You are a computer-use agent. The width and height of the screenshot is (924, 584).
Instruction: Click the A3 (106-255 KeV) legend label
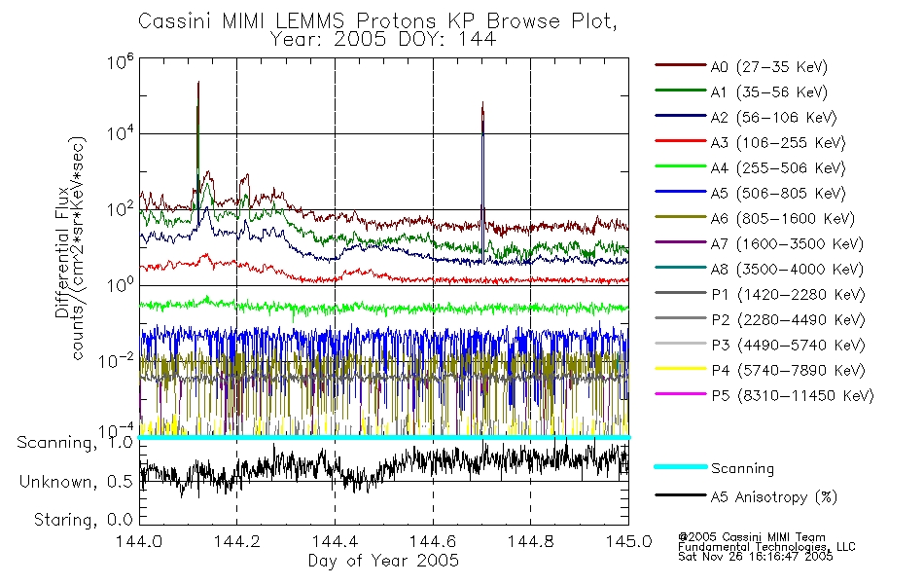[778, 143]
